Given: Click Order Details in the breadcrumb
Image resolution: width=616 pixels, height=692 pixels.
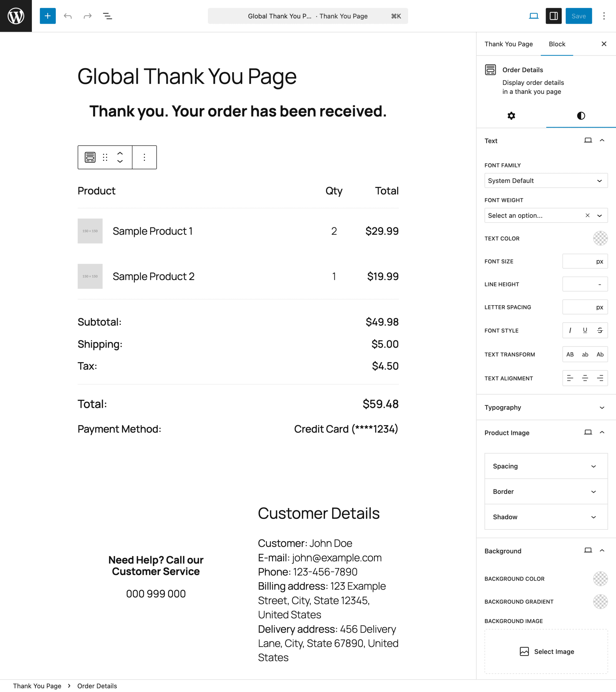Looking at the screenshot, I should (97, 686).
